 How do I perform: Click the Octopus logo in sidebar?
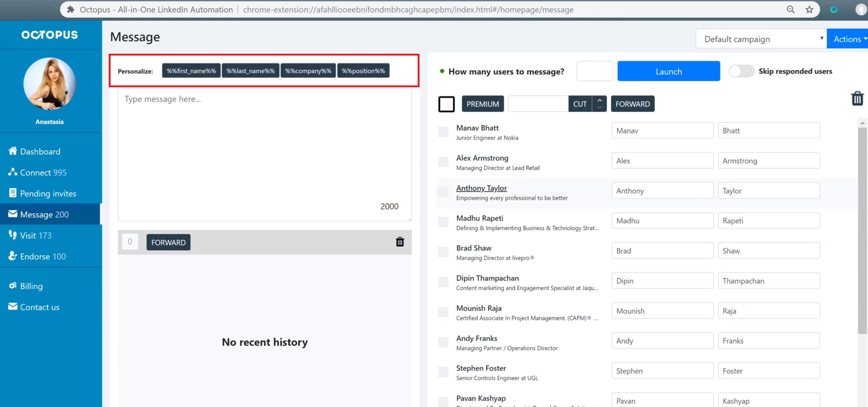coord(49,35)
